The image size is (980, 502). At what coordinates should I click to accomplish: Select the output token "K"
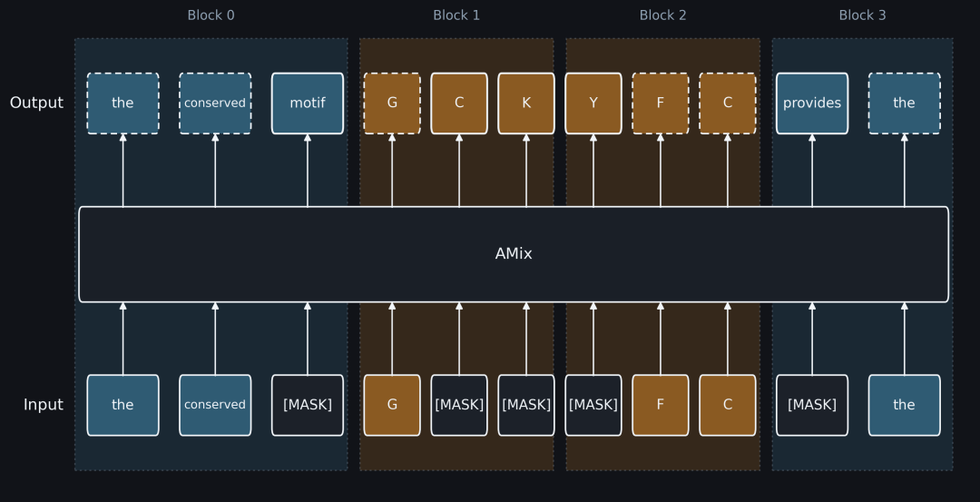[x=526, y=103]
